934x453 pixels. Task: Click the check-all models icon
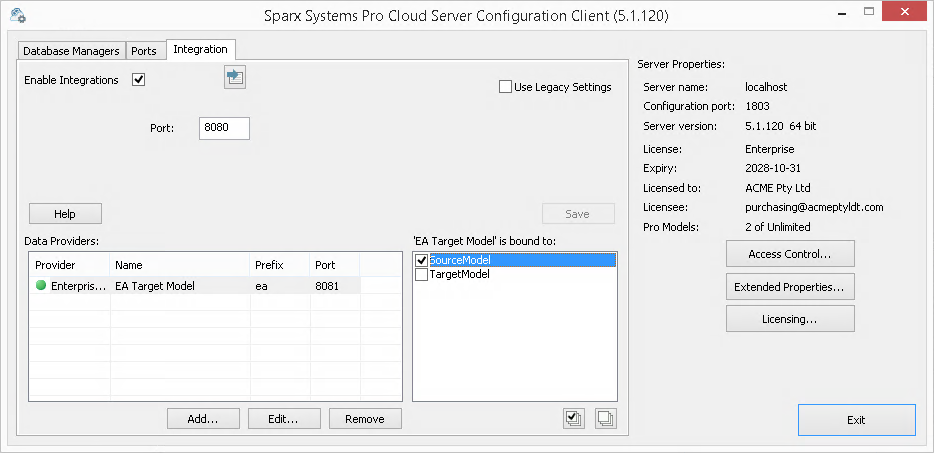click(x=574, y=419)
